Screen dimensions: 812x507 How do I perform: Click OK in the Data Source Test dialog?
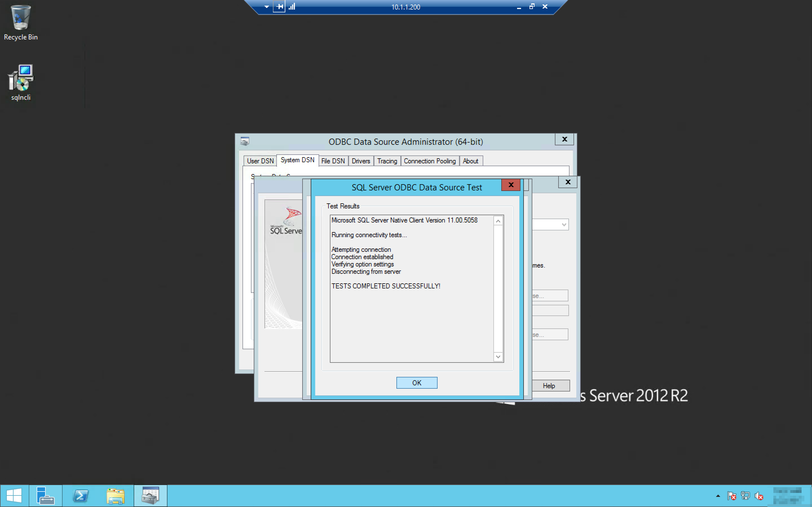(416, 383)
